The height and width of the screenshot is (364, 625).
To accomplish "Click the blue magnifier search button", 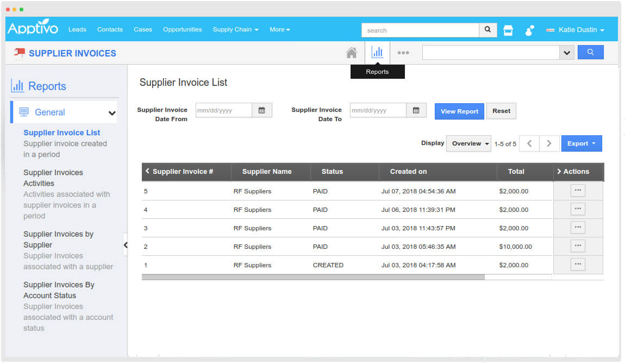I will click(590, 53).
